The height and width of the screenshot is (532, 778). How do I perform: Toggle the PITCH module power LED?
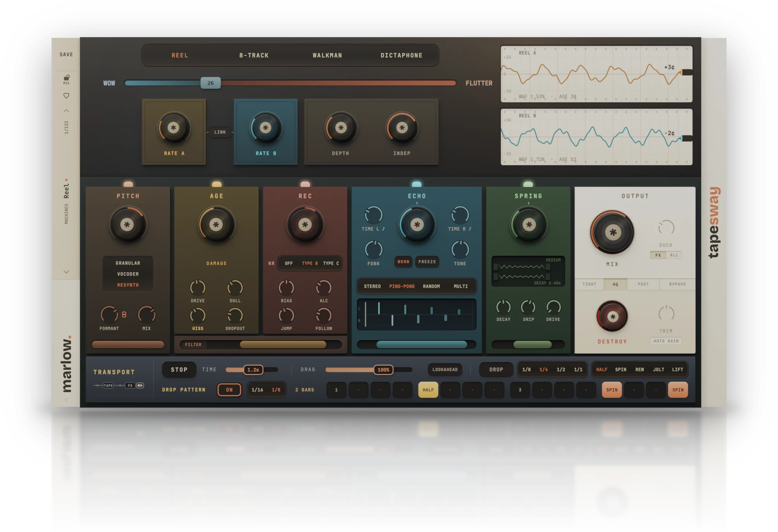[x=128, y=184]
